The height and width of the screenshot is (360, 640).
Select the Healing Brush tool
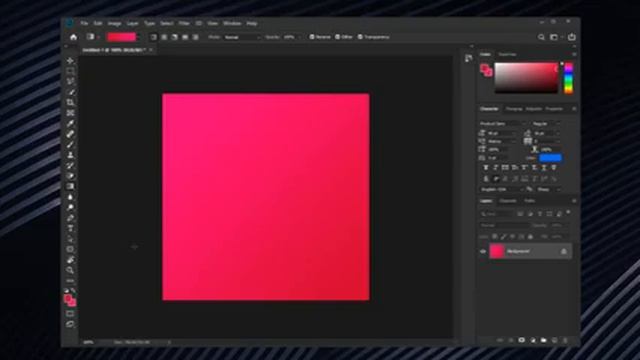point(70,134)
